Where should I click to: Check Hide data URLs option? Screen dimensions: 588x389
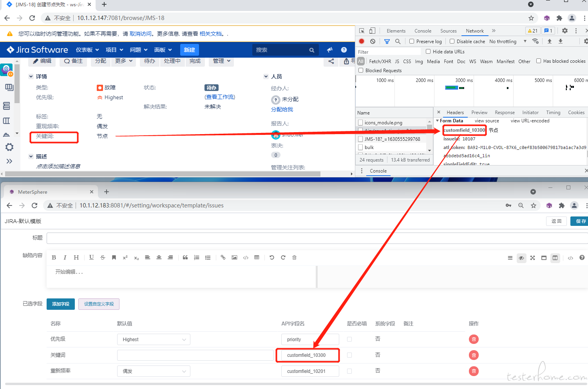point(428,51)
